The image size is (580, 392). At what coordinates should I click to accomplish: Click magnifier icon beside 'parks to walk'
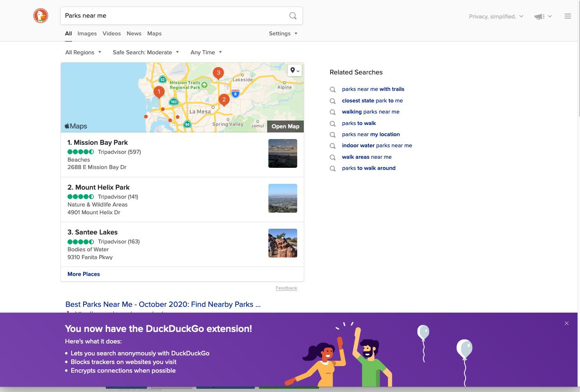[x=333, y=123]
